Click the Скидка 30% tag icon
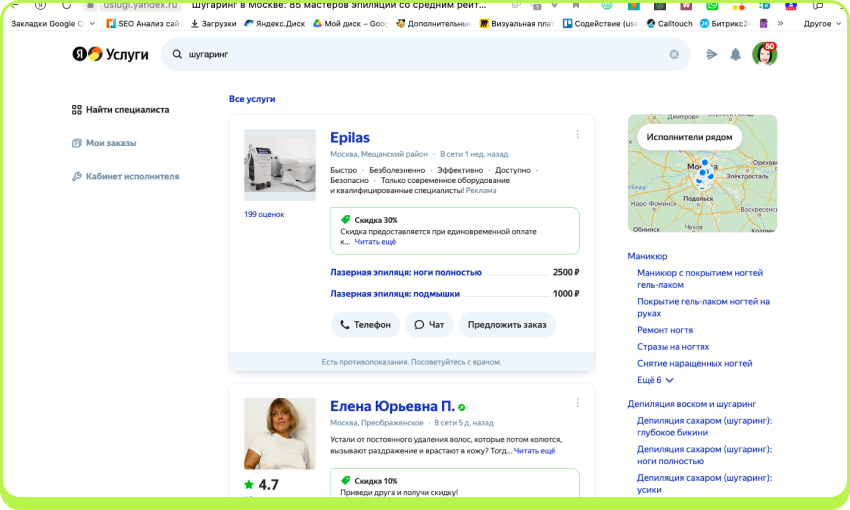850x510 pixels. (x=345, y=220)
